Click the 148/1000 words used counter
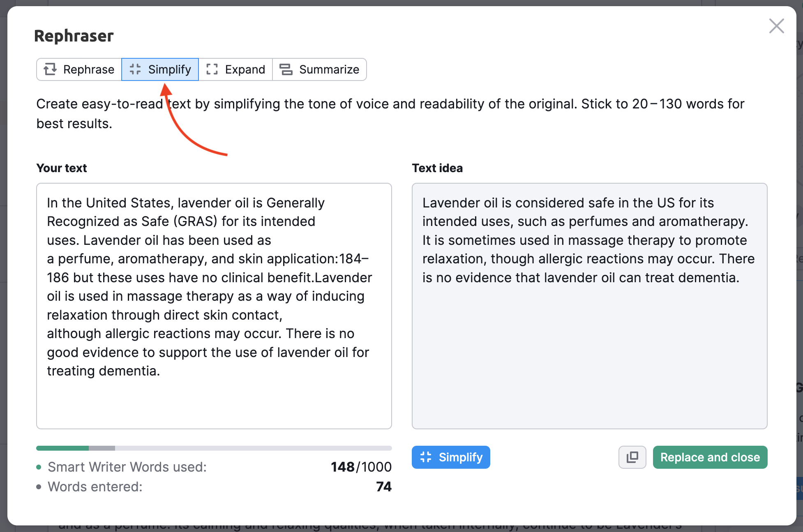 (361, 467)
